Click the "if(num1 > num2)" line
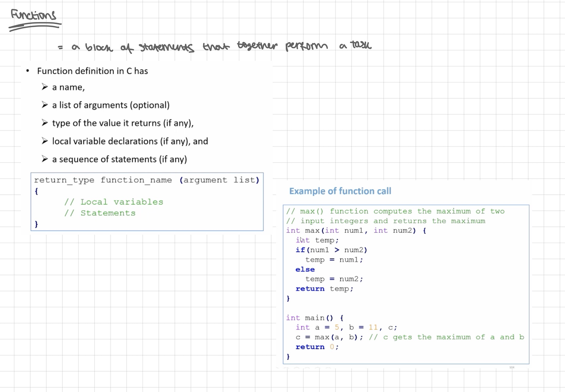Viewport: 565px width, 392px height. tap(331, 250)
